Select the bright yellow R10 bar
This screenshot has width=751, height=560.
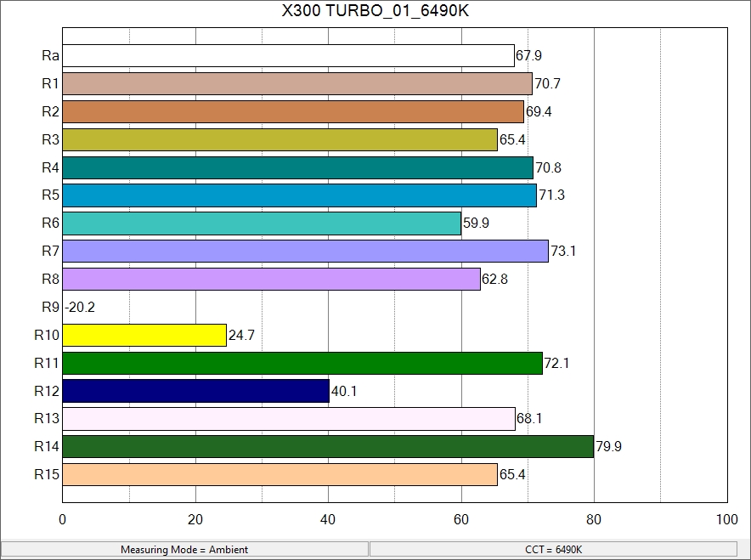click(x=144, y=335)
